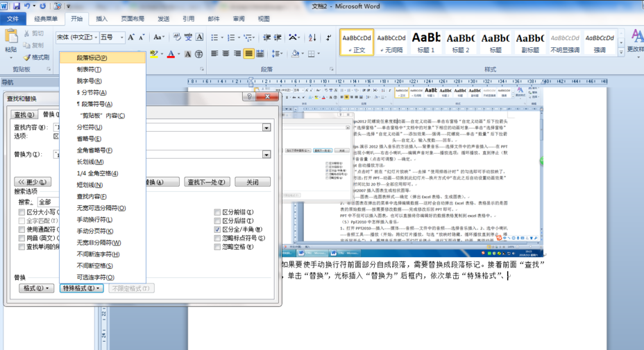
Task: Click the Save icon in quick access toolbar
Action: coord(17,6)
